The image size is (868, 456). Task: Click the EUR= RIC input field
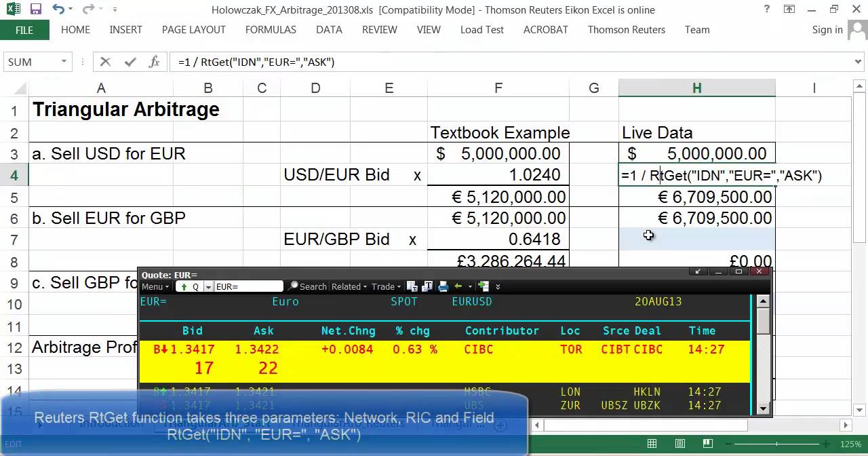point(249,286)
